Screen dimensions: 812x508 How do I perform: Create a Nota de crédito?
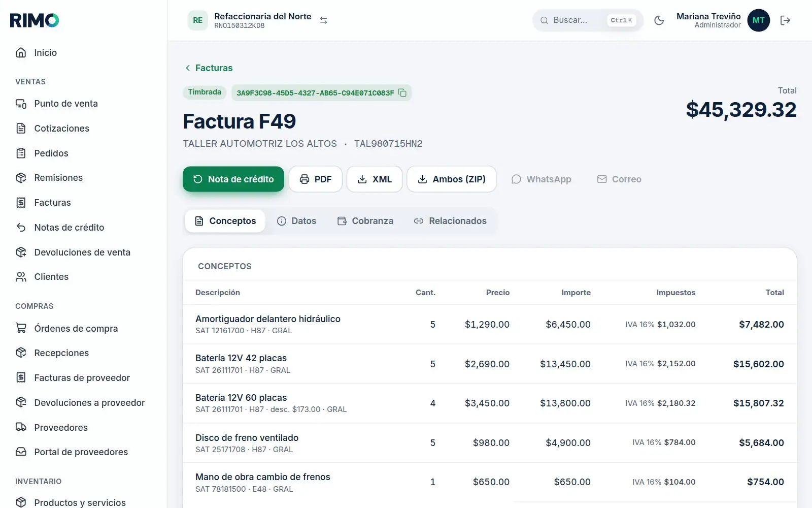[x=233, y=179]
